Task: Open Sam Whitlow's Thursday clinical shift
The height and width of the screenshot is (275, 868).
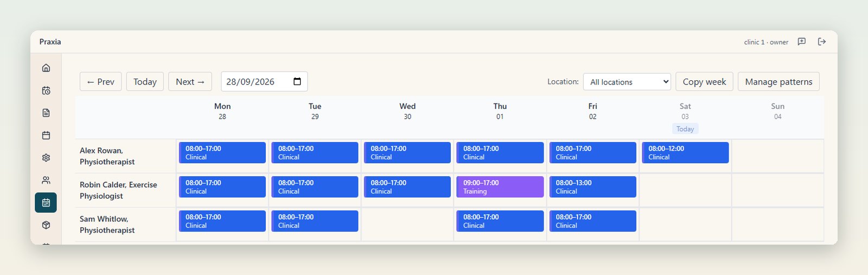Action: coord(500,221)
